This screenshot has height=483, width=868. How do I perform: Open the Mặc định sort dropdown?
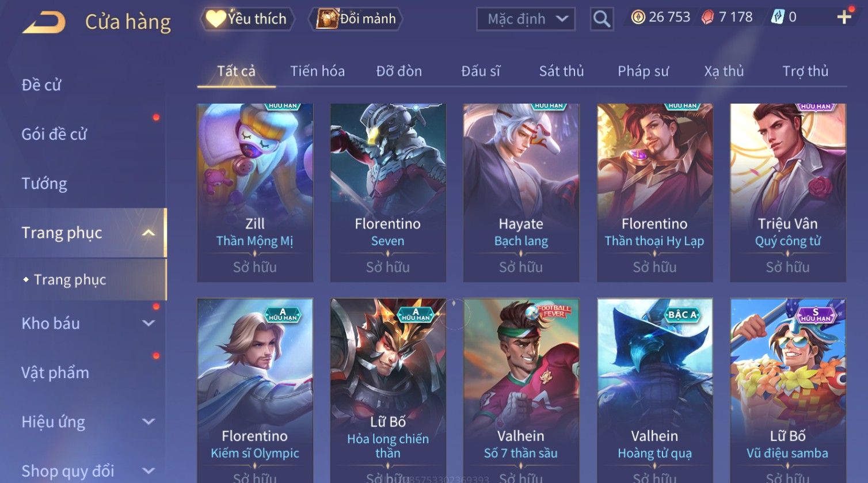pyautogui.click(x=526, y=19)
